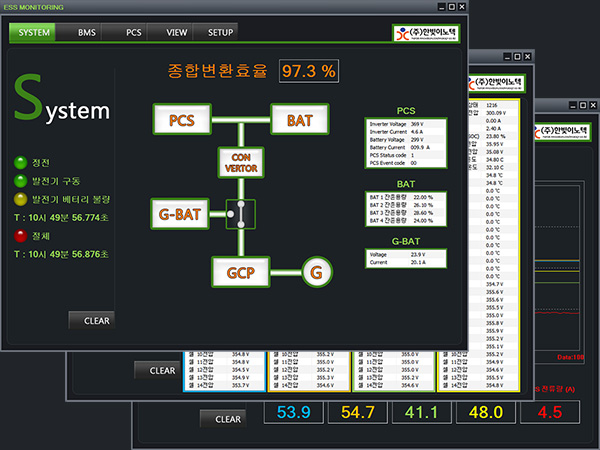Viewport: 600px width, 450px height.
Task: Open the VIEW tab
Action: click(x=177, y=33)
